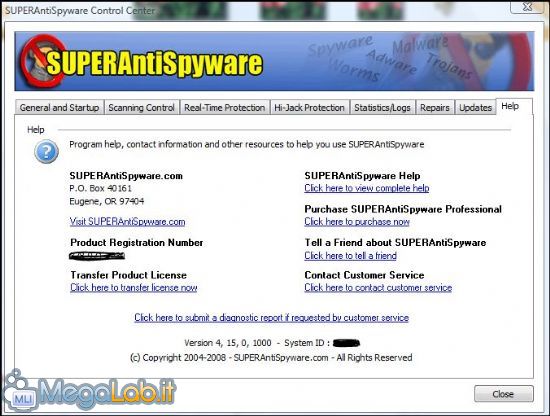550x416 pixels.
Task: Open the Click here to purchase now link
Action: pyautogui.click(x=357, y=222)
